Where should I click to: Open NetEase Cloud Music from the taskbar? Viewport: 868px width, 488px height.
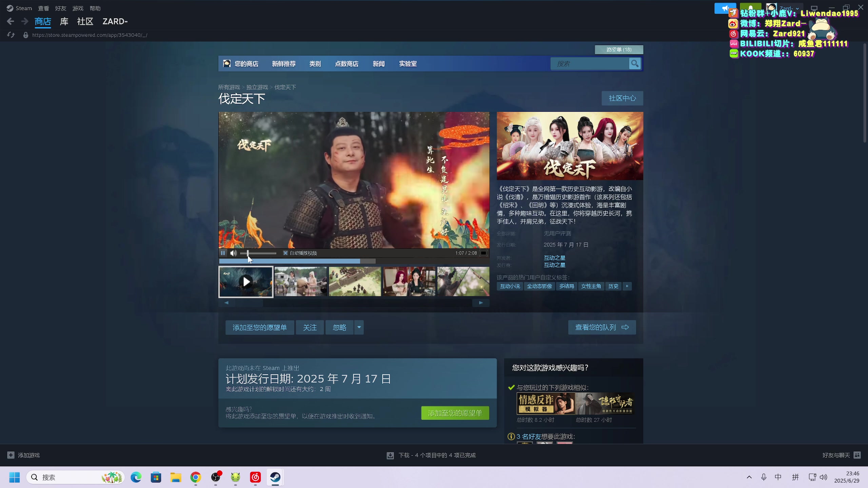pos(255,477)
